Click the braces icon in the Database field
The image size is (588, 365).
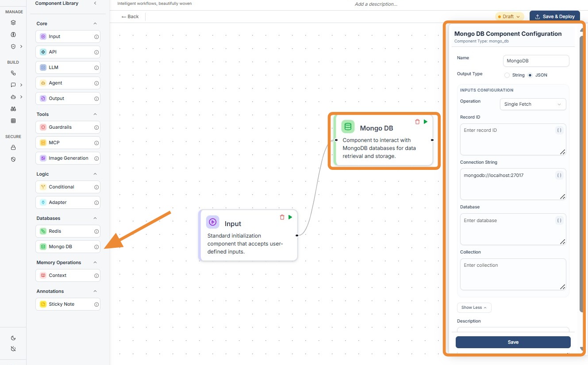(559, 220)
